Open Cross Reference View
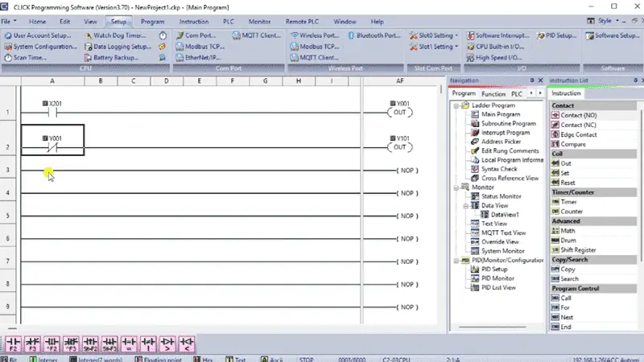 tap(505, 178)
